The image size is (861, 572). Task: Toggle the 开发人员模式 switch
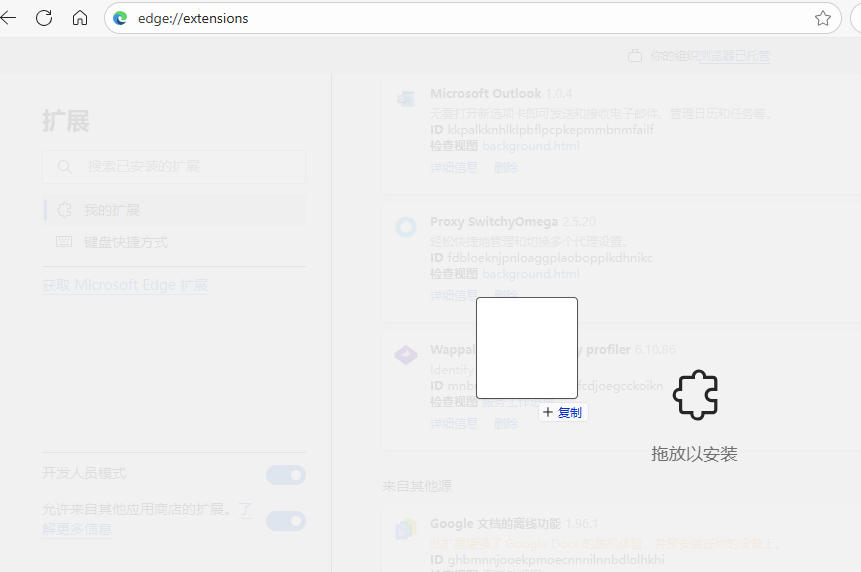(x=286, y=475)
